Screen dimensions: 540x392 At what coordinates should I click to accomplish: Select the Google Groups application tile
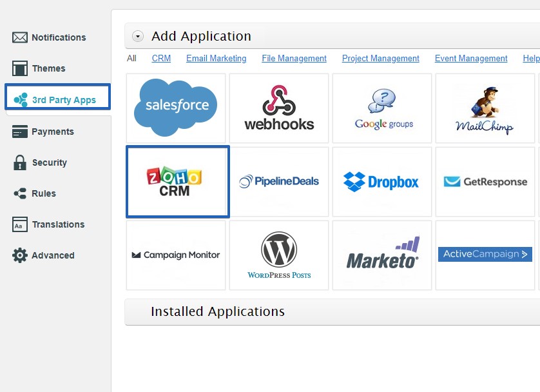[x=382, y=108]
